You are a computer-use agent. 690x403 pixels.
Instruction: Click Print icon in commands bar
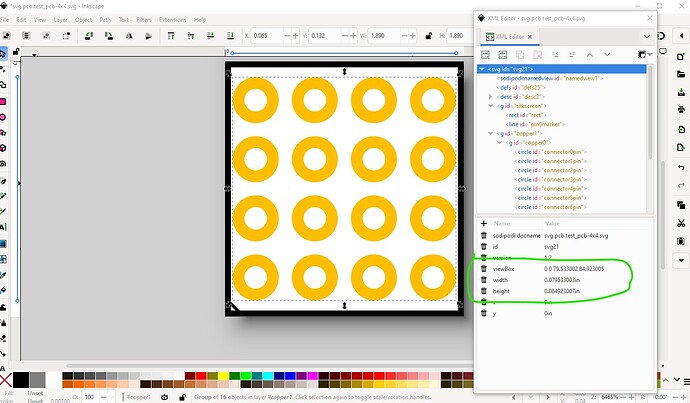(681, 109)
